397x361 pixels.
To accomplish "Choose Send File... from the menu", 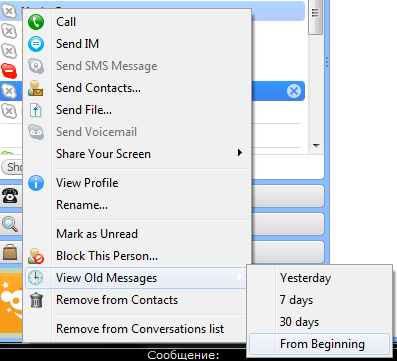I will 137,110.
